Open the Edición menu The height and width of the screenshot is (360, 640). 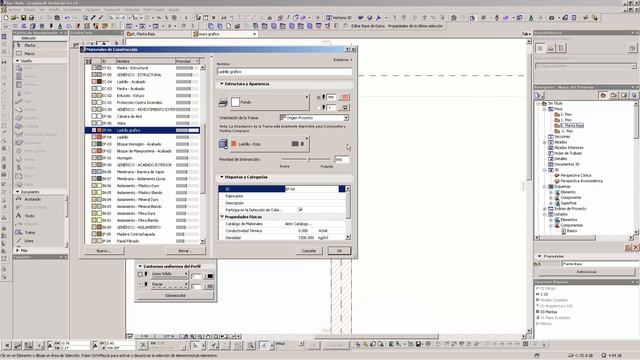pyautogui.click(x=30, y=9)
